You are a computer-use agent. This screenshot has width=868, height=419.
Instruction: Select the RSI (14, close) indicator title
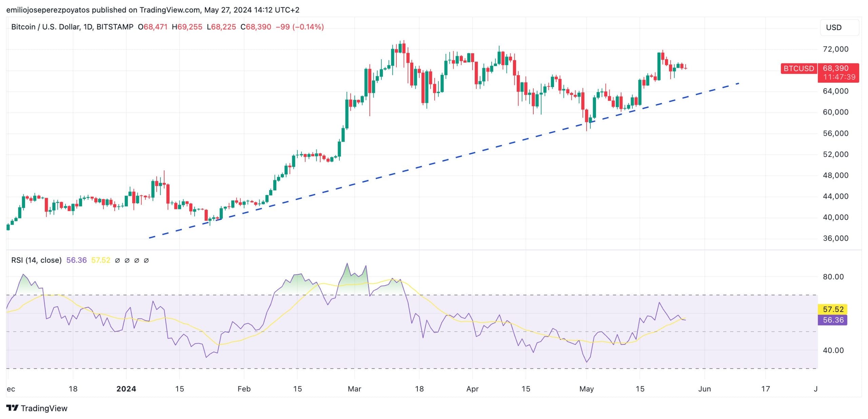36,260
